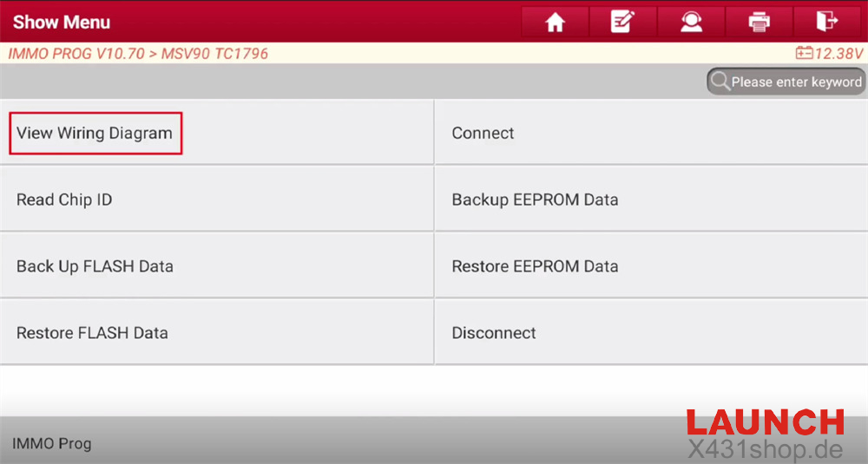
Task: Go to the Home screen icon
Action: tap(555, 22)
